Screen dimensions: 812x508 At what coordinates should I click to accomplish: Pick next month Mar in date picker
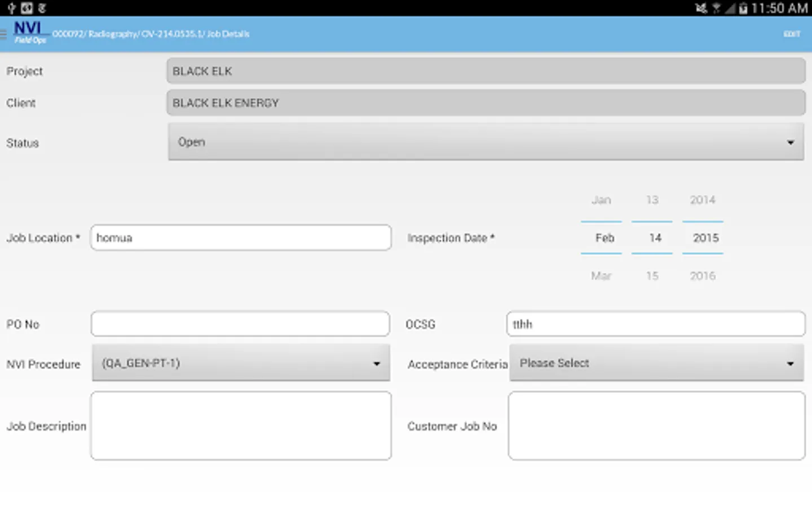(601, 276)
